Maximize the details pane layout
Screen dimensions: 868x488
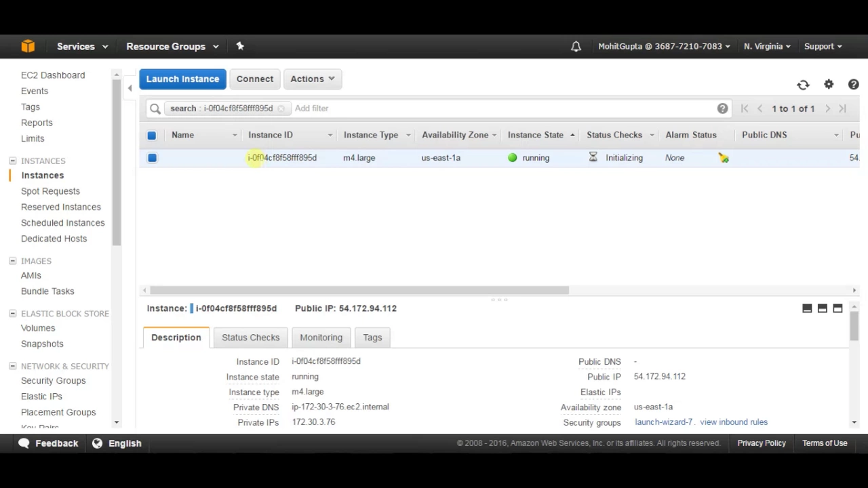click(x=837, y=308)
